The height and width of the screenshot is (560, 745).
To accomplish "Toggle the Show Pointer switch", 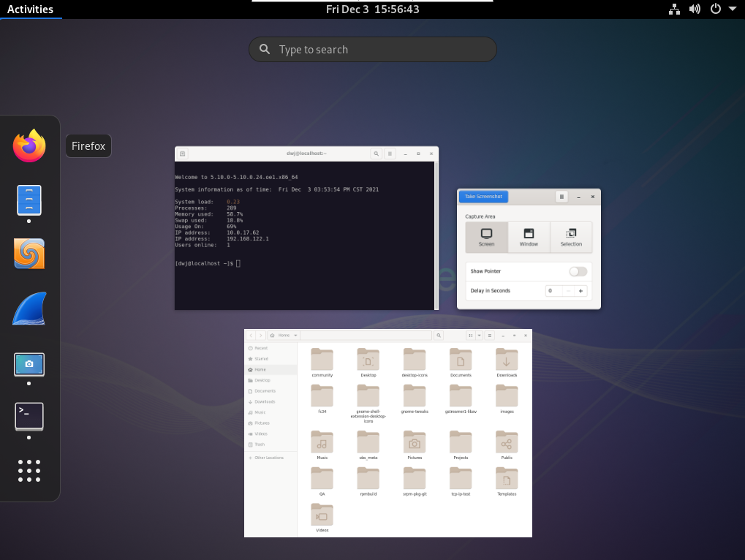I will pos(578,271).
